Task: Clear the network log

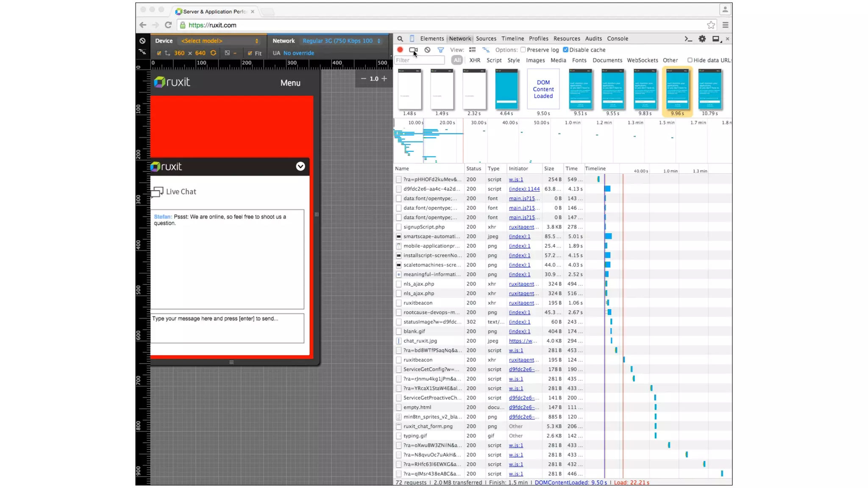Action: pyautogui.click(x=427, y=50)
